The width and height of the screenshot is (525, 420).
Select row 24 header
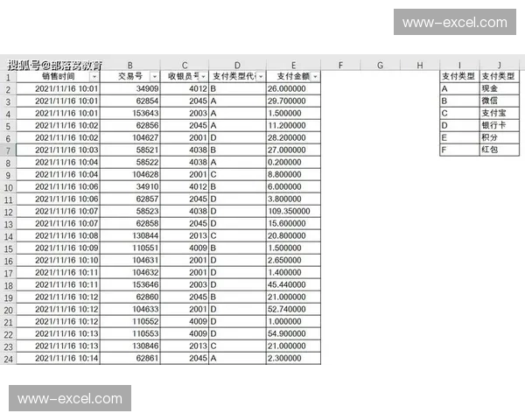8,359
